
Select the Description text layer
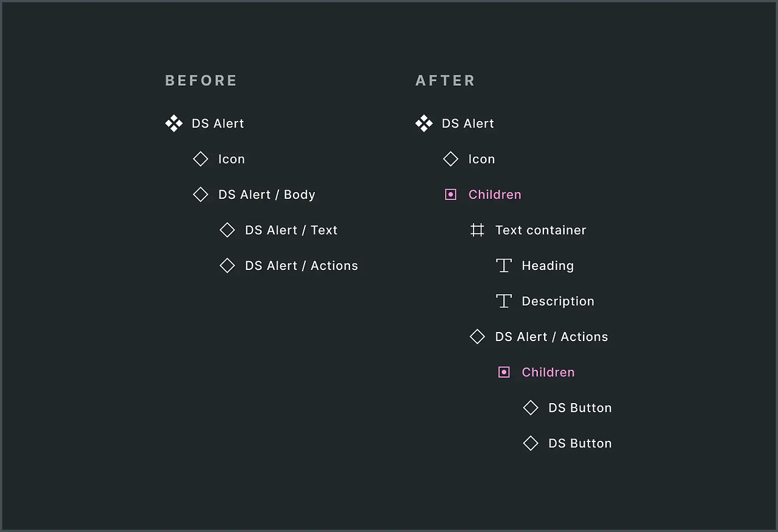tap(558, 301)
